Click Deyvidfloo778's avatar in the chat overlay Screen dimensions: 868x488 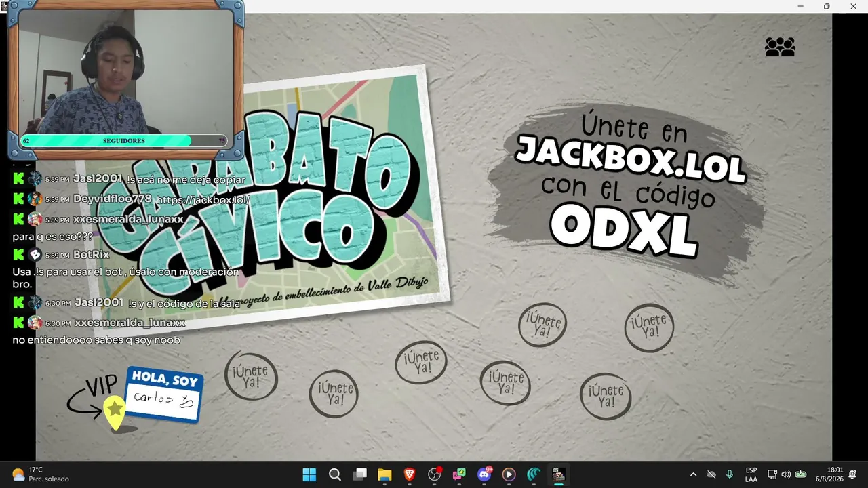coord(35,199)
